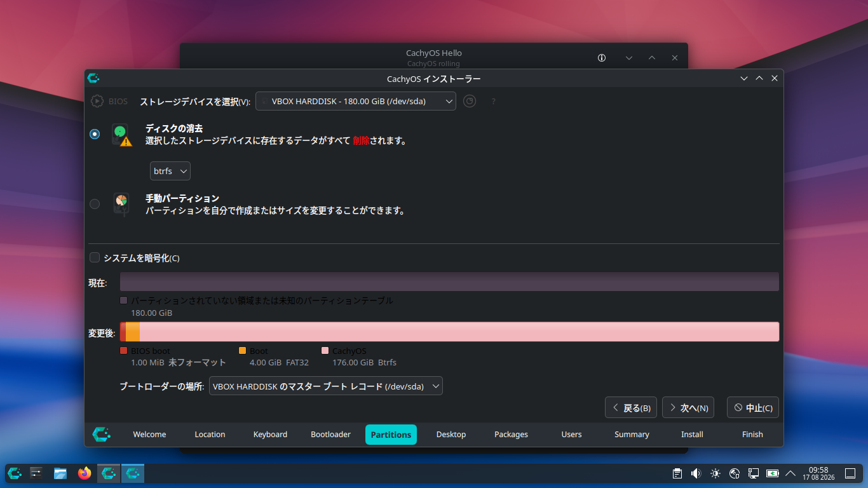Open the battery status tray icon

[x=773, y=473]
